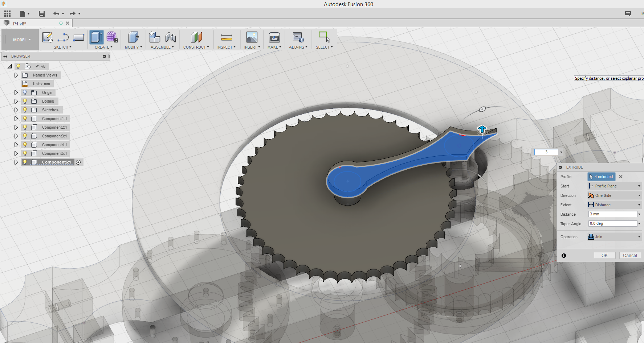Open the Extent Distance dropdown
Viewport: 644px width, 343px height.
pos(615,205)
